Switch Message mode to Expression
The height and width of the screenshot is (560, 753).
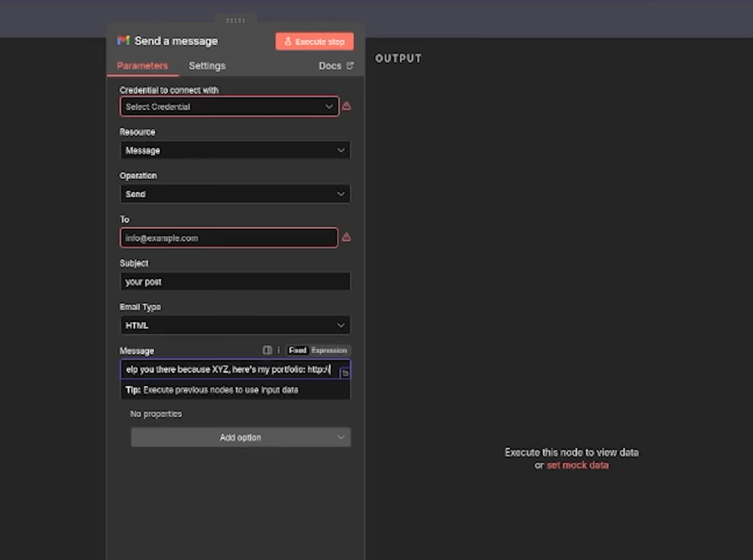pyautogui.click(x=329, y=350)
